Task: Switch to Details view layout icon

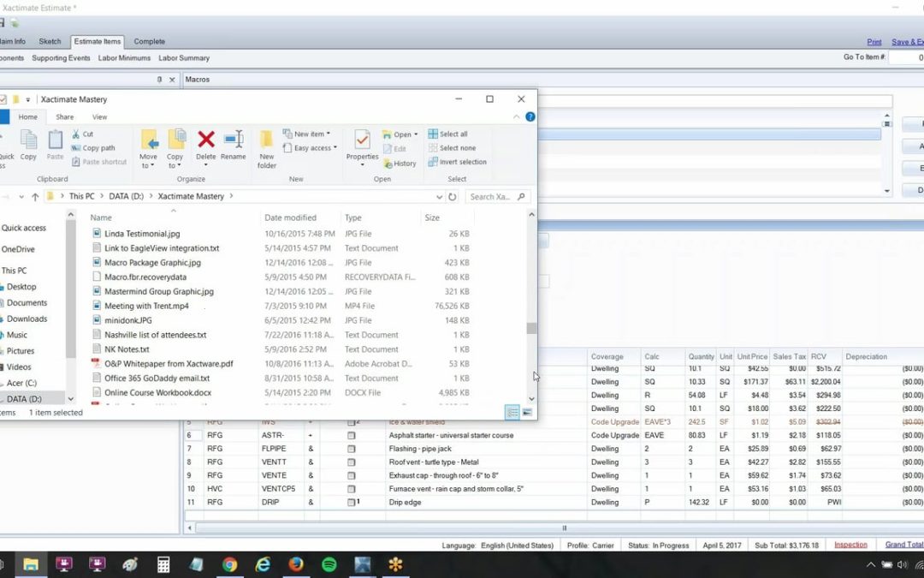Action: click(512, 412)
